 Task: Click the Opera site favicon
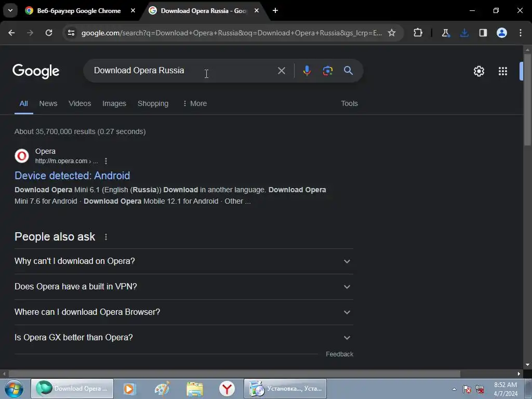pyautogui.click(x=22, y=156)
